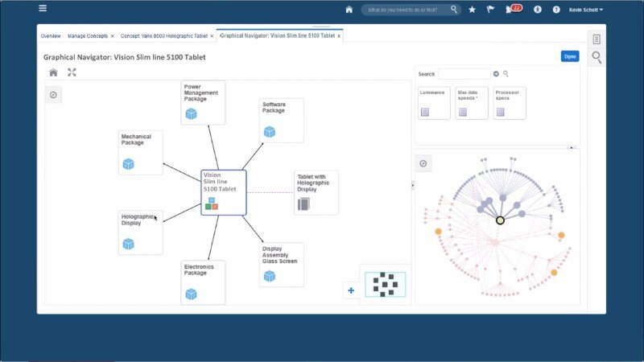Screen dimensions: 644x362
Task: Run search with the go arrow button
Action: [x=496, y=74]
